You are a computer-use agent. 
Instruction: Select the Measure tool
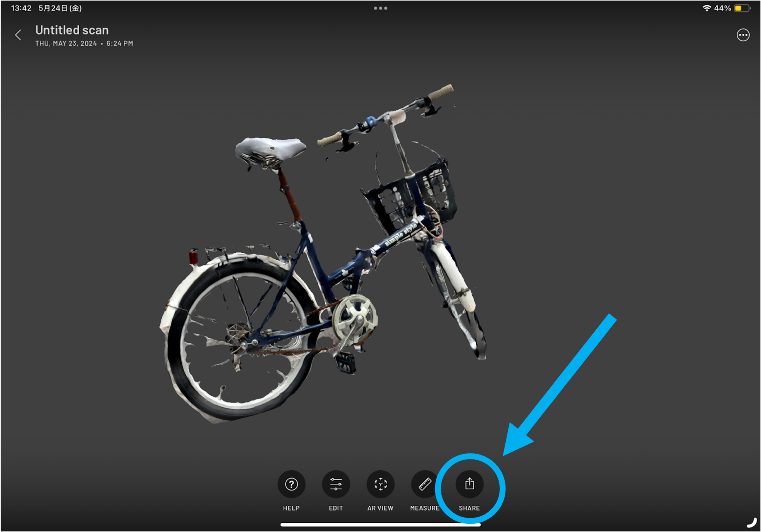coord(425,484)
